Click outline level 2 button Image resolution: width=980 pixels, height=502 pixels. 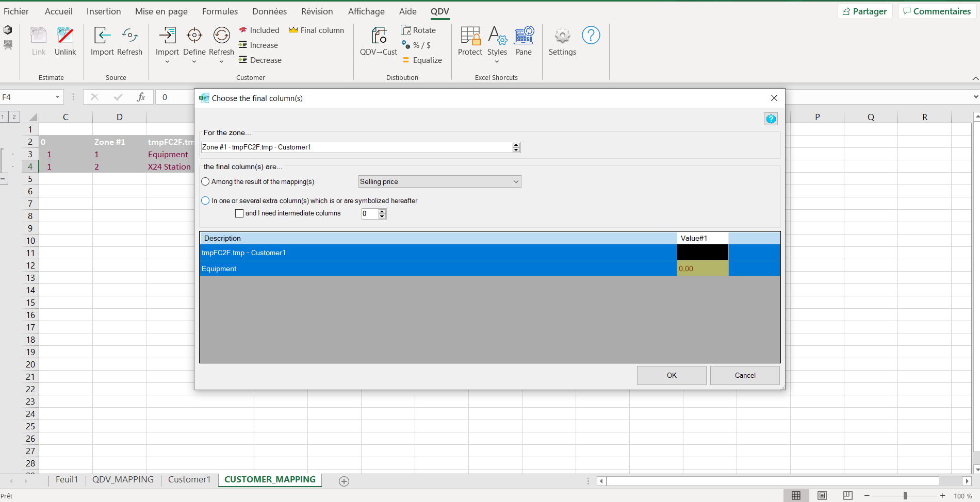coord(14,117)
